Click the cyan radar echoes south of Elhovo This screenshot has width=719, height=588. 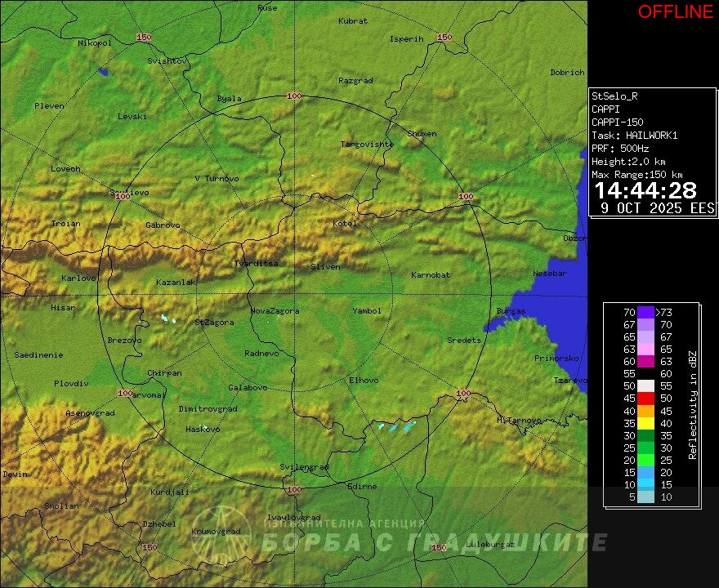(x=397, y=426)
